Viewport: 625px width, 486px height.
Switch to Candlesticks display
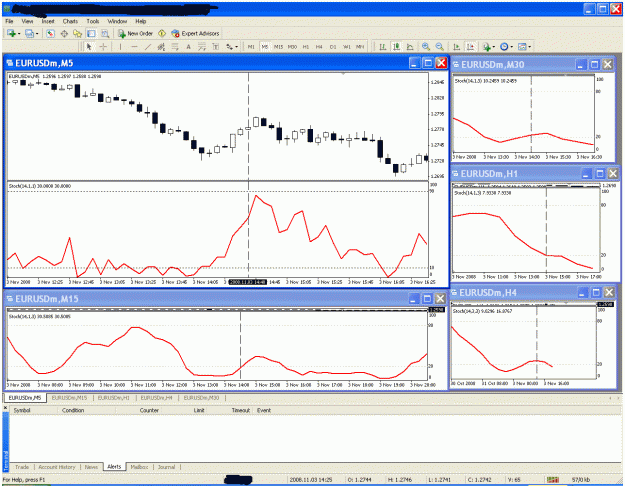click(397, 47)
